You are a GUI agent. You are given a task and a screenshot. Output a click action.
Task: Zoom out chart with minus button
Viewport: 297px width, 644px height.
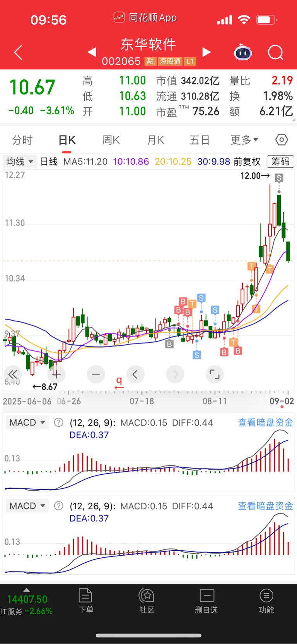point(96,374)
